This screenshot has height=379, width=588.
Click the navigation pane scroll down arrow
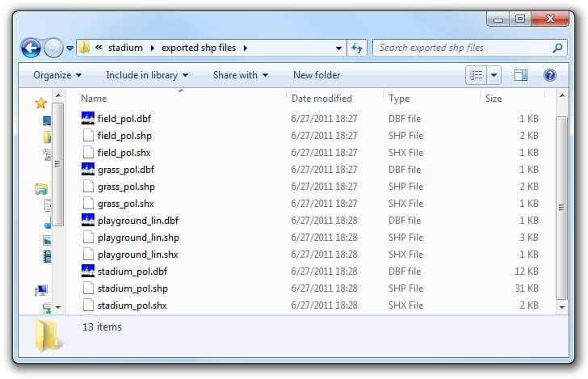coord(58,307)
